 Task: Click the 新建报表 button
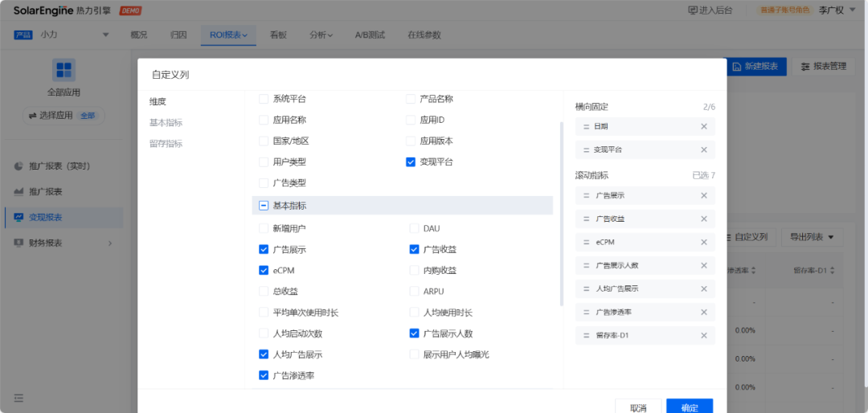click(x=755, y=67)
